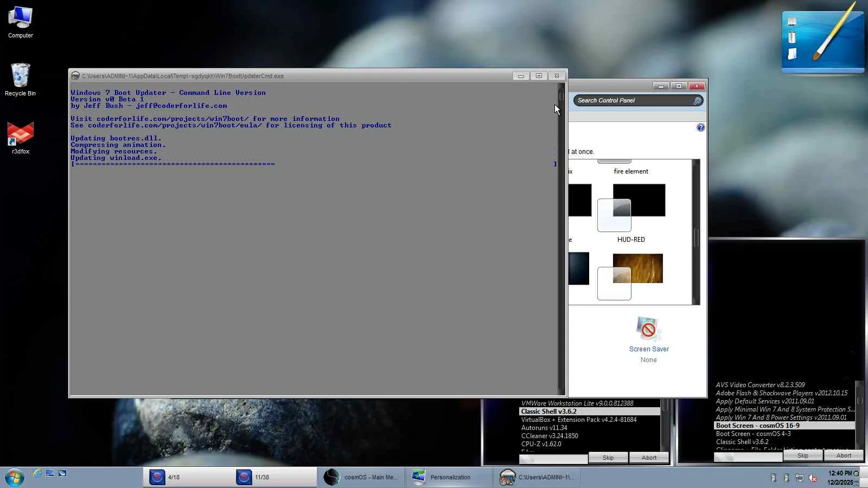Click the Screen Saver None status text

(648, 360)
